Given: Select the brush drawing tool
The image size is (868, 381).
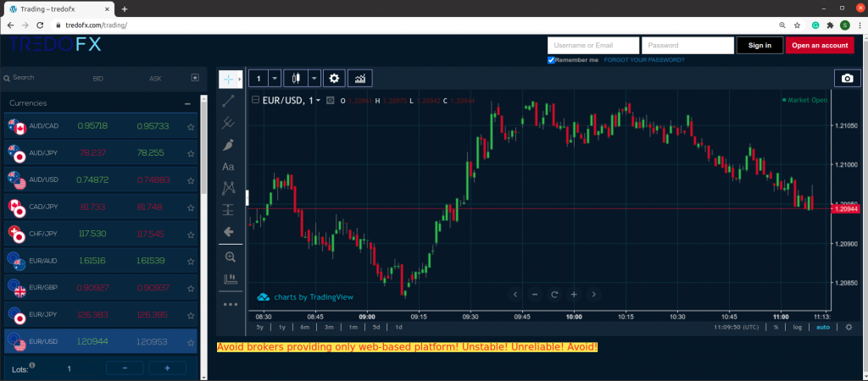Looking at the screenshot, I should click(228, 145).
